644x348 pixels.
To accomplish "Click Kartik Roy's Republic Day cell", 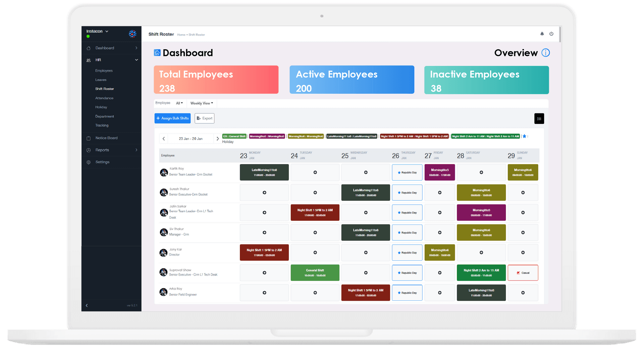I will pos(407,172).
